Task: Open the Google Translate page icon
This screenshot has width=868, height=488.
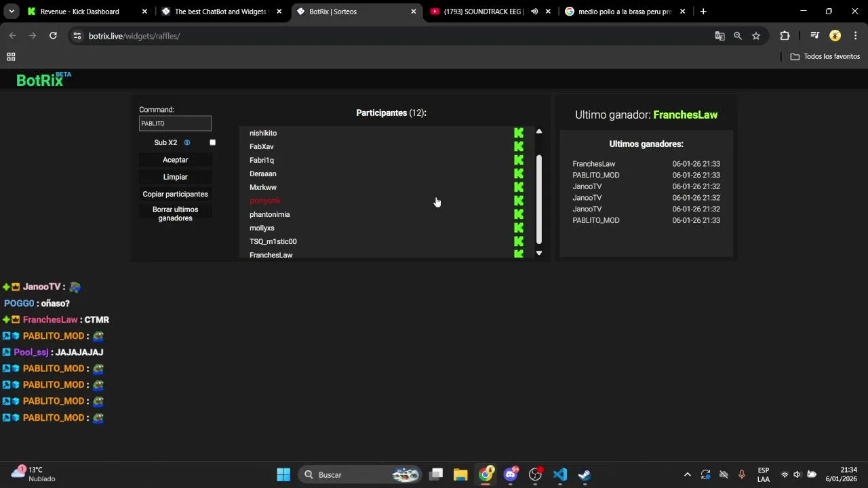Action: tap(719, 36)
